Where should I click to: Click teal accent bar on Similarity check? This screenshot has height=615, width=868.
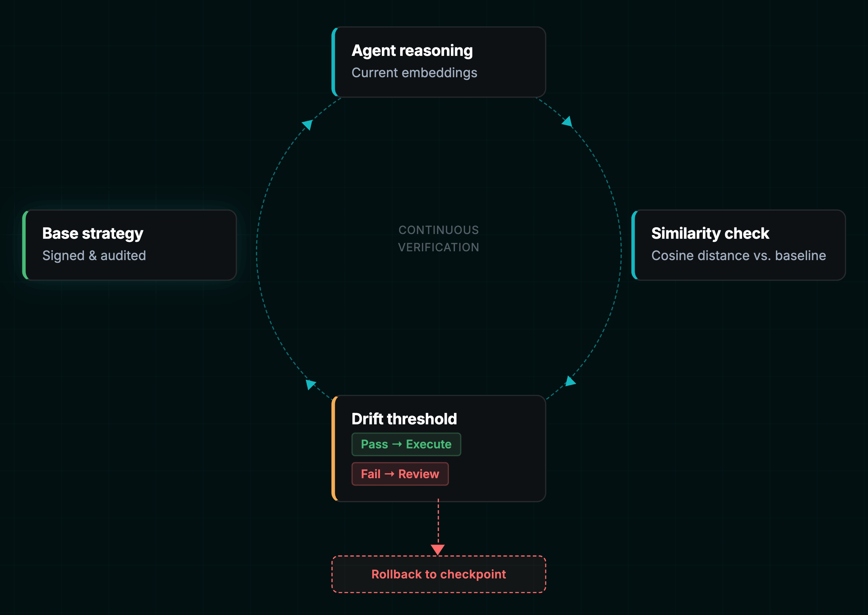[x=634, y=245]
